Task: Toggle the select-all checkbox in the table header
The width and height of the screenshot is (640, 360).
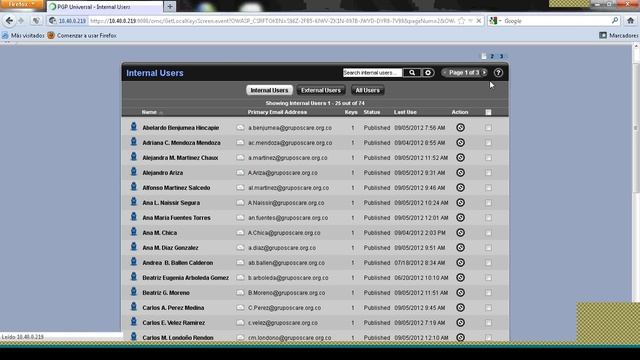Action: pos(488,112)
